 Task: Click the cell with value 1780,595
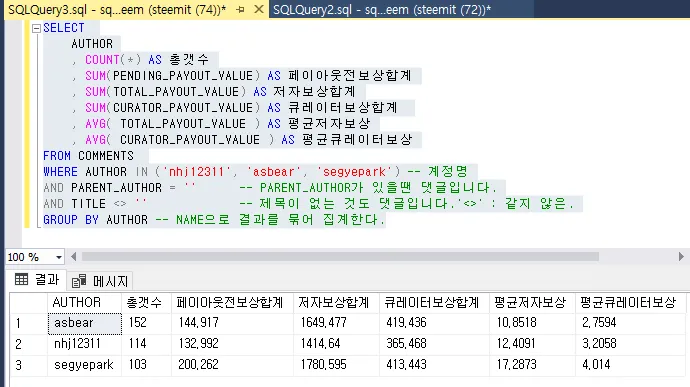pyautogui.click(x=336, y=365)
